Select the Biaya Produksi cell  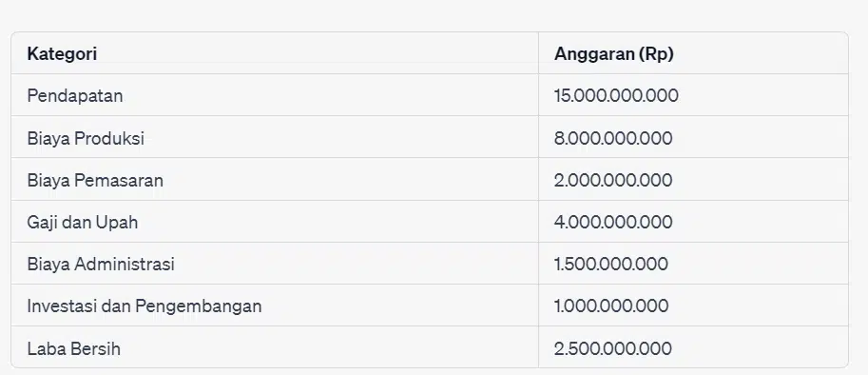tap(86, 138)
